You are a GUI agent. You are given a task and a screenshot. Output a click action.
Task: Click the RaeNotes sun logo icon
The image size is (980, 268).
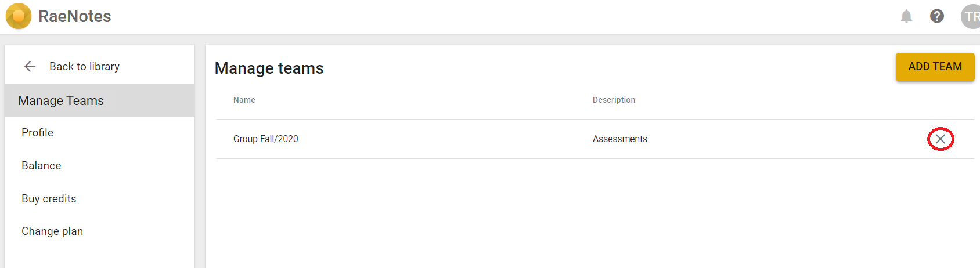pos(19,16)
